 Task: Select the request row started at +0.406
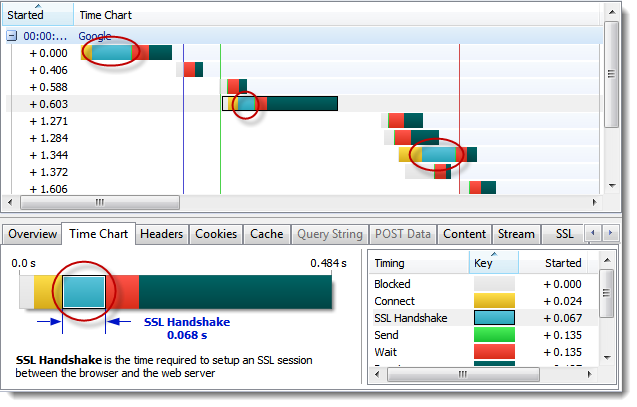pyautogui.click(x=304, y=70)
